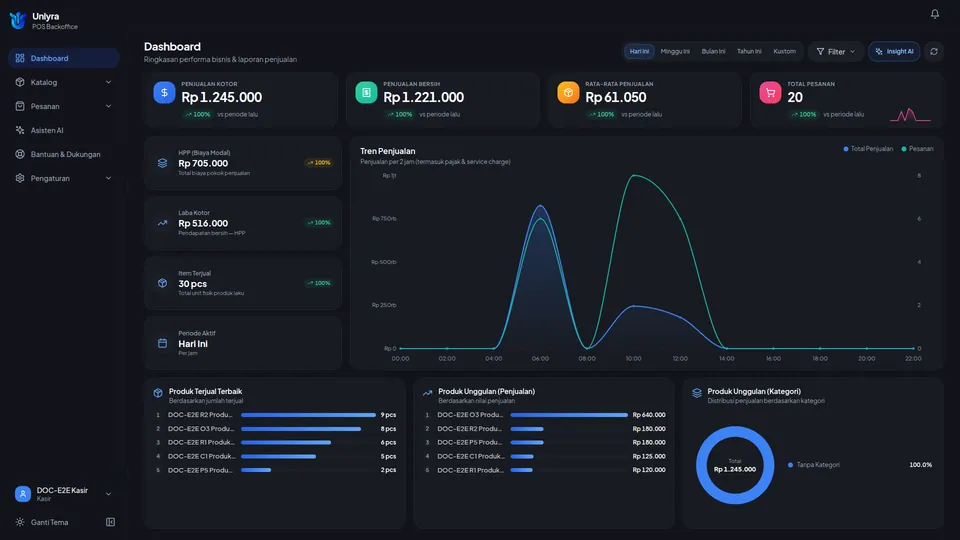Image resolution: width=960 pixels, height=540 pixels.
Task: Open the DOC-E2E Kasir account chevron
Action: click(x=108, y=494)
